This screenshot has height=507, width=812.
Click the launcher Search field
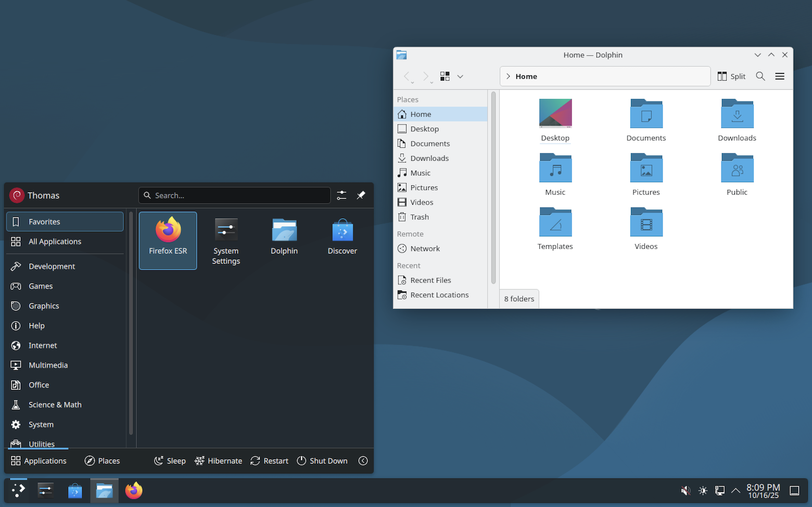[x=234, y=195]
